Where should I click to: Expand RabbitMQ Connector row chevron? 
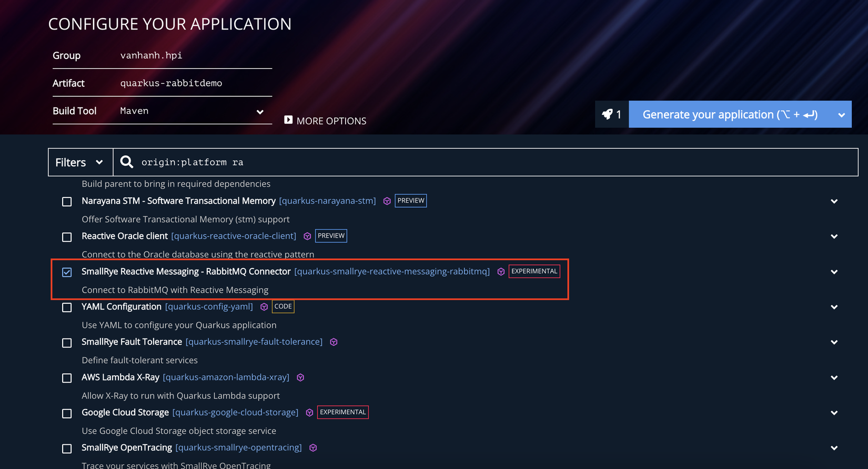834,272
